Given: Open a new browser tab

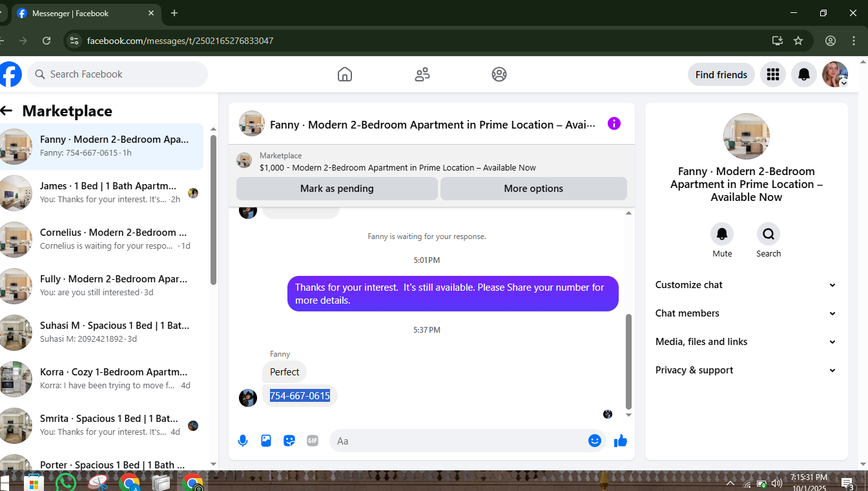Looking at the screenshot, I should [x=174, y=13].
